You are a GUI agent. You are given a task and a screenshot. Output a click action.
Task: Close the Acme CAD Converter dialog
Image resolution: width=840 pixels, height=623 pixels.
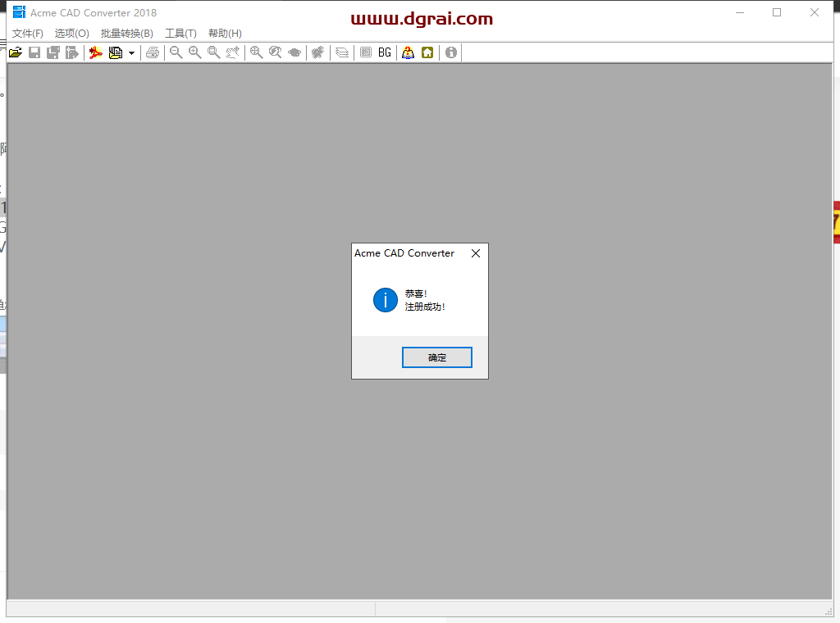point(476,253)
